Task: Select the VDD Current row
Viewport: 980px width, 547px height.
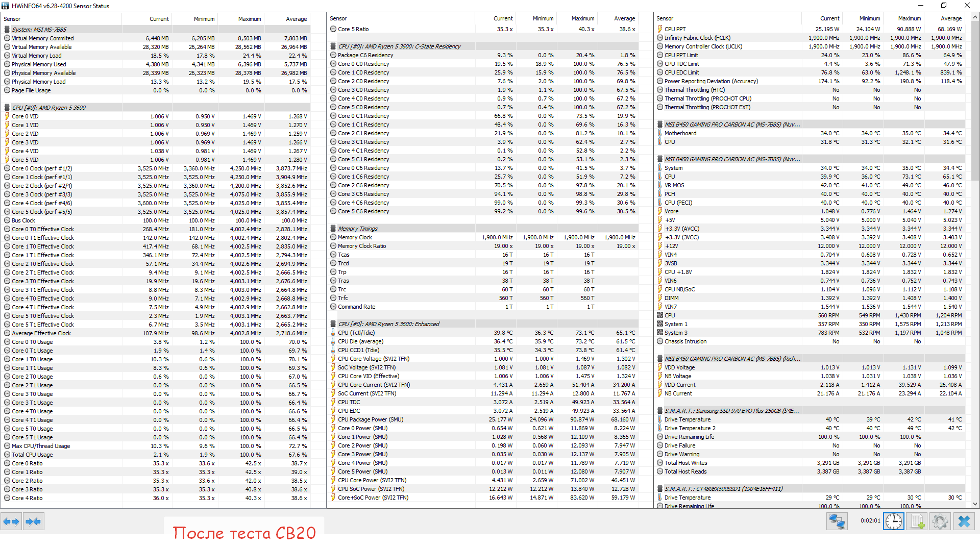Action: point(810,385)
